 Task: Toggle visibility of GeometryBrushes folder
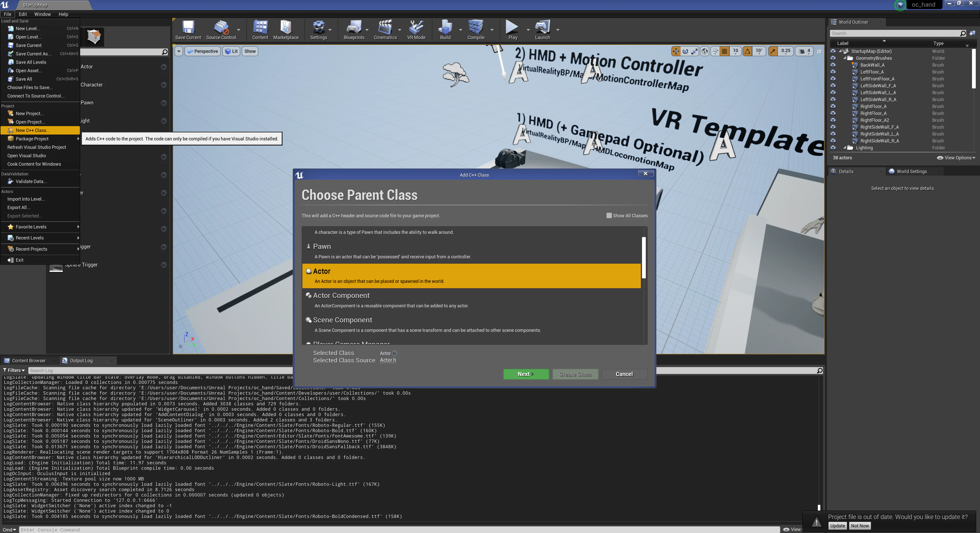click(x=833, y=58)
